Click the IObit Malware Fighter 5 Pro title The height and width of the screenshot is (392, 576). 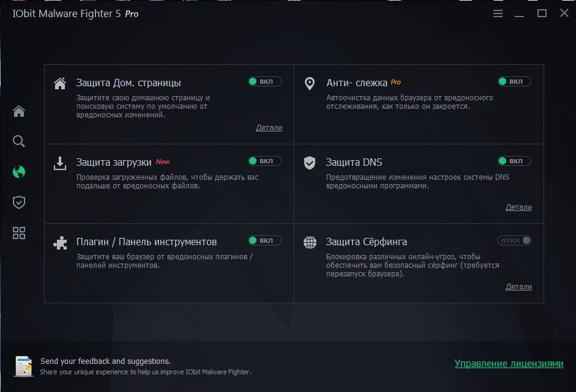[75, 13]
